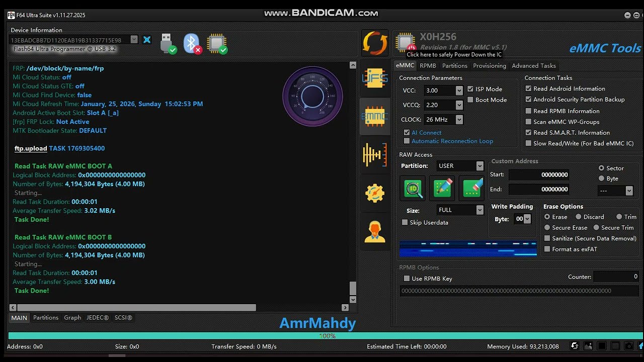Click the picture icon in status bar
Image resolution: width=644 pixels, height=362 pixels.
pyautogui.click(x=588, y=346)
